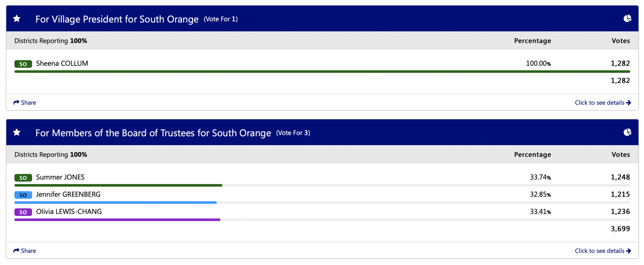Click purple SO badge beside Olivia LEWIS-CHANG
Image resolution: width=644 pixels, height=265 pixels.
point(23,212)
